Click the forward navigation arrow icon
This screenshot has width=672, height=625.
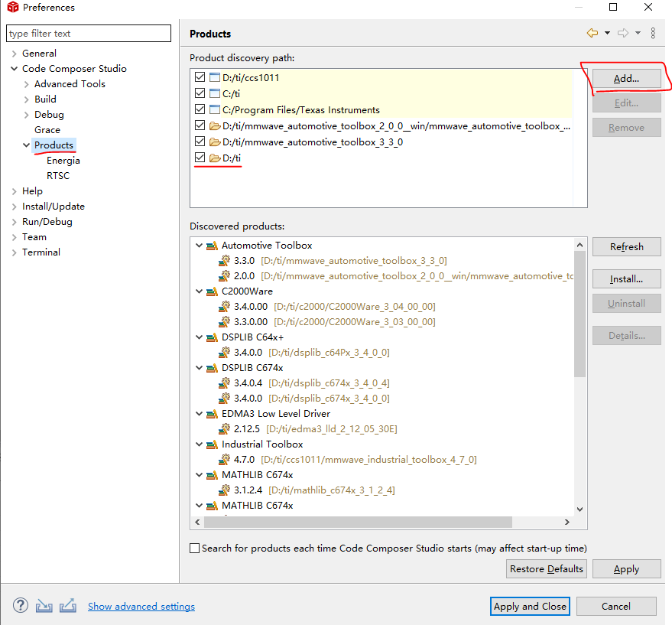point(623,33)
